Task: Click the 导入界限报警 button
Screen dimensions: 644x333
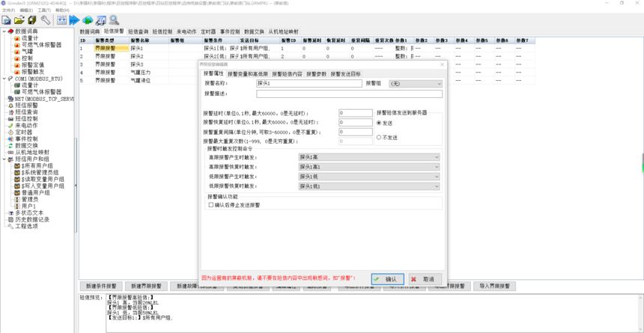Action: (x=494, y=286)
